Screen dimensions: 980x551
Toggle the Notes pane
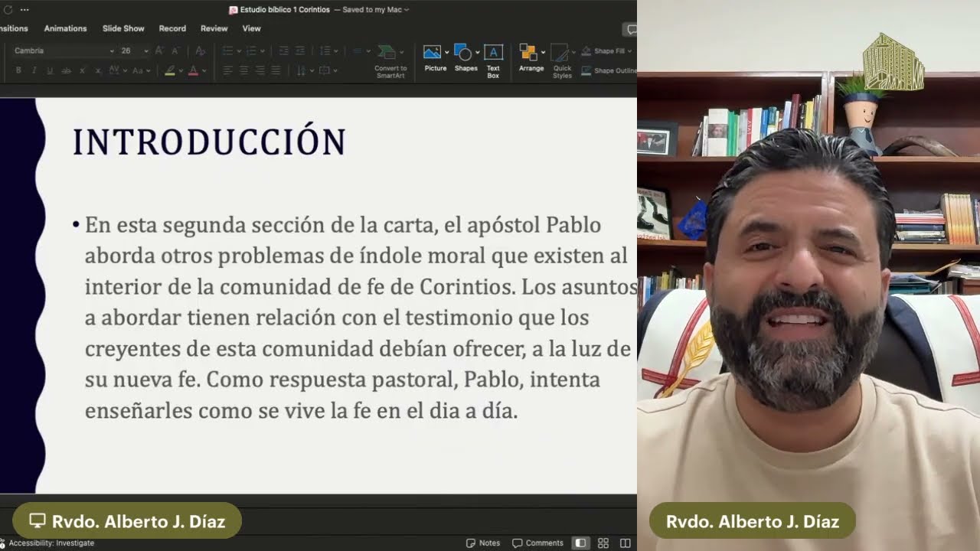(483, 543)
